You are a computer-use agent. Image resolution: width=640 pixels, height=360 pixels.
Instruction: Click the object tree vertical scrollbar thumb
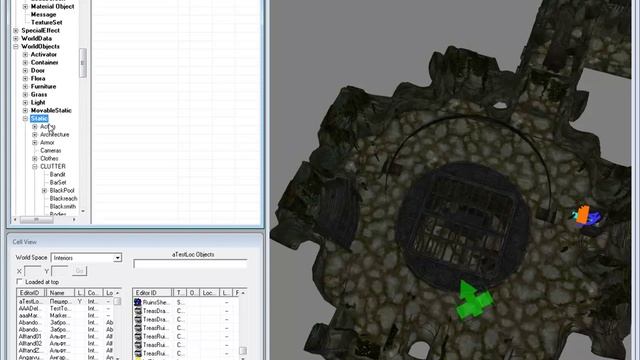pos(83,63)
